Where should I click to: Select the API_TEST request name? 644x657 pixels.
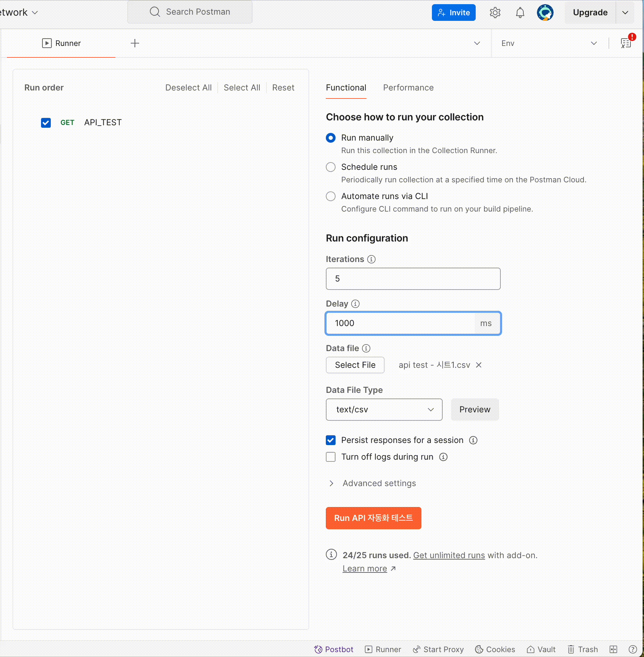pos(103,122)
